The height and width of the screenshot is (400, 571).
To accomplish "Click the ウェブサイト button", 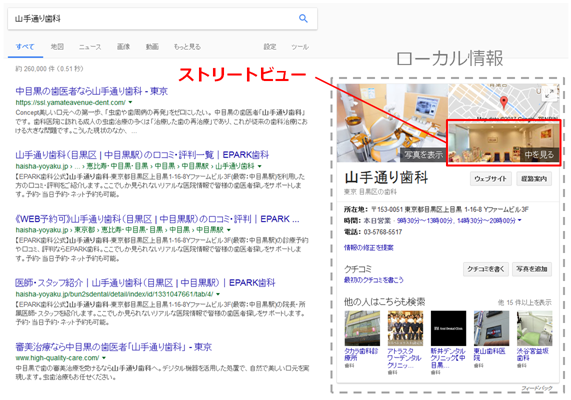I will 491,179.
